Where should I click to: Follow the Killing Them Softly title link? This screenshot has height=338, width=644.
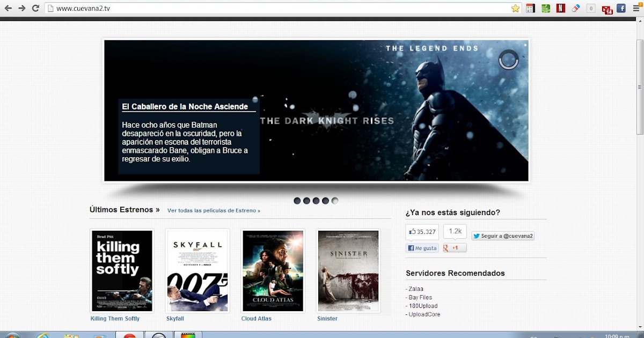[115, 319]
